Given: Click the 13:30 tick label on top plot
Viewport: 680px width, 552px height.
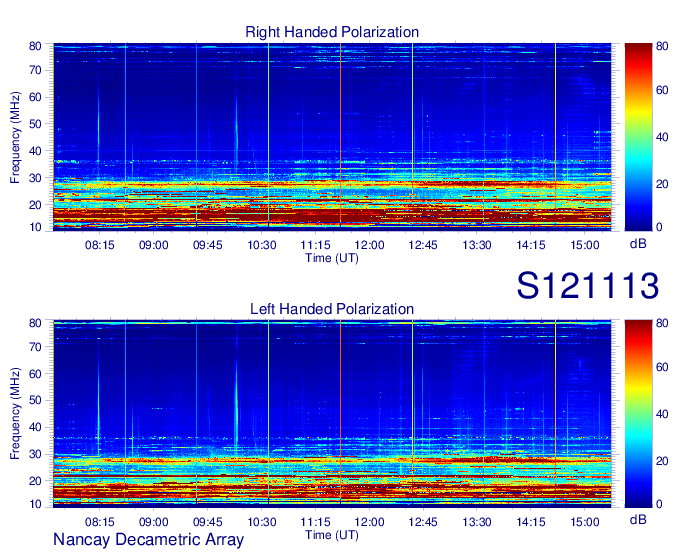Looking at the screenshot, I should [x=477, y=245].
